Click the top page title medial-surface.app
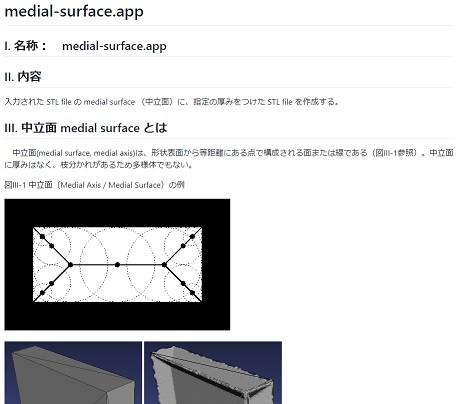466x404 pixels. coord(74,12)
